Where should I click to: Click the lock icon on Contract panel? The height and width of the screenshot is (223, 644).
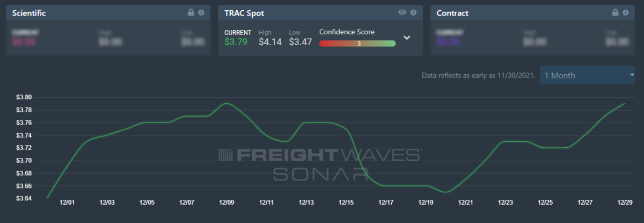pyautogui.click(x=616, y=12)
